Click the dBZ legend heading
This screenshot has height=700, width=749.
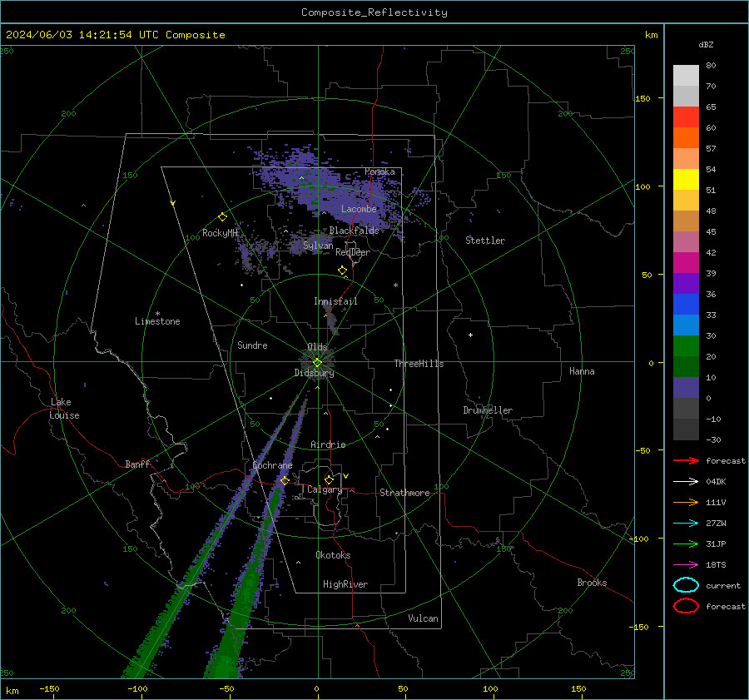[x=706, y=44]
